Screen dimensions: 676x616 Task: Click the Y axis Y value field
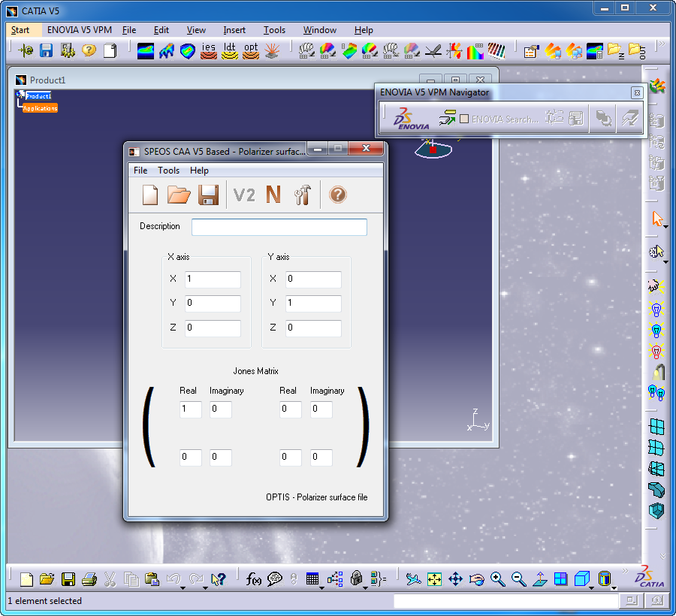tap(313, 303)
